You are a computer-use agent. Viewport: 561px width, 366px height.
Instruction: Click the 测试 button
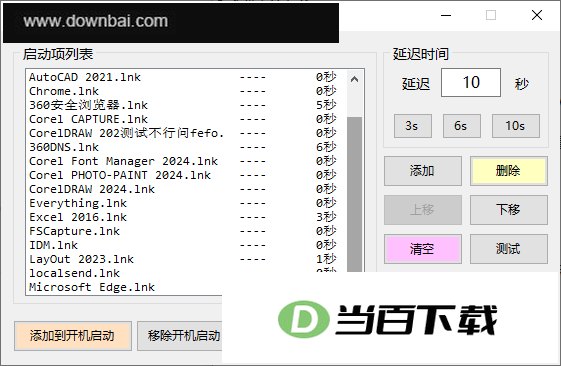(x=508, y=249)
